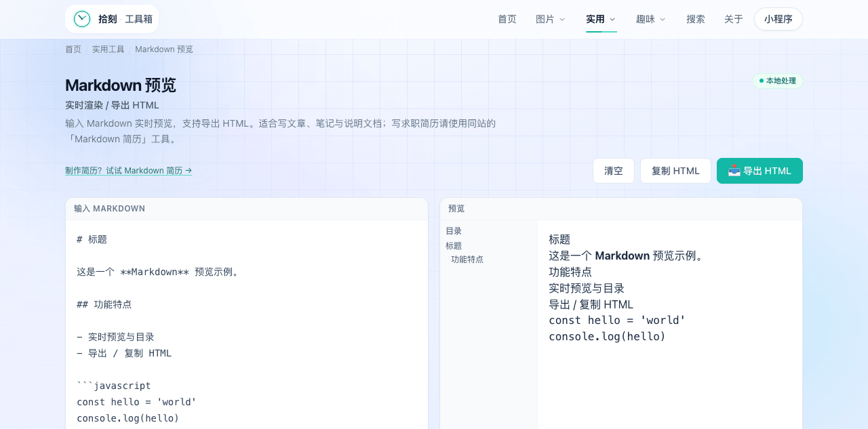Click the line '```javascript' in the editor
The height and width of the screenshot is (429, 868).
114,386
